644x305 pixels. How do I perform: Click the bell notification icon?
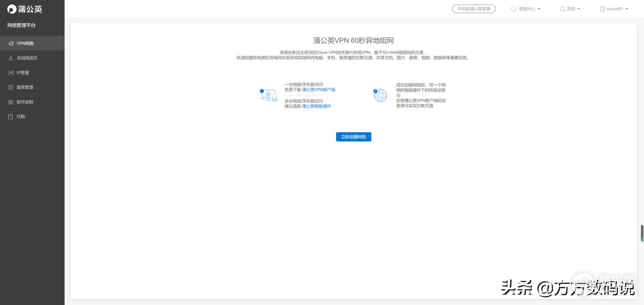pos(562,9)
